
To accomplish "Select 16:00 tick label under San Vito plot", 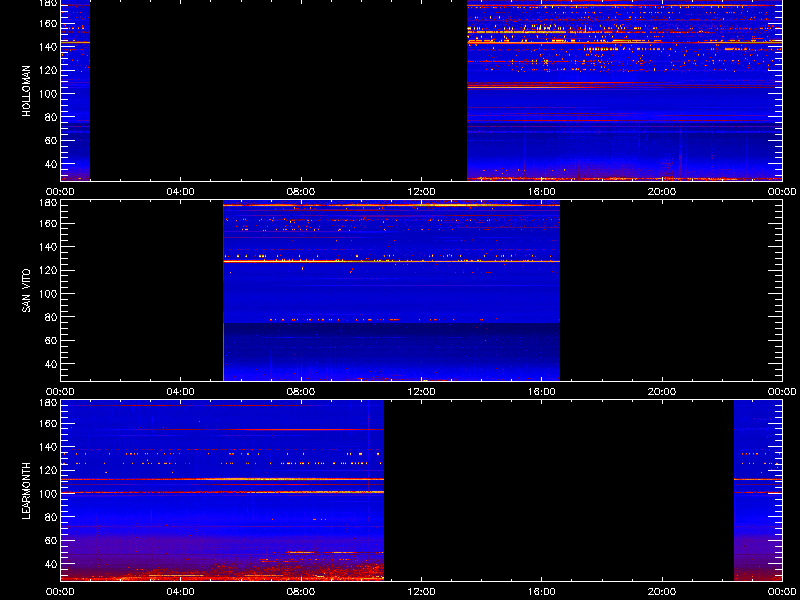I will [x=542, y=392].
